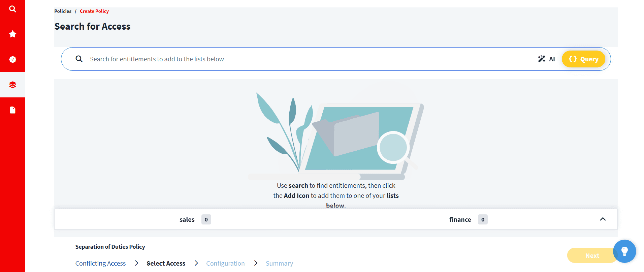Viewport: 644px width, 272px height.
Task: Click the magnifier icon inside the search bar
Action: pos(79,59)
